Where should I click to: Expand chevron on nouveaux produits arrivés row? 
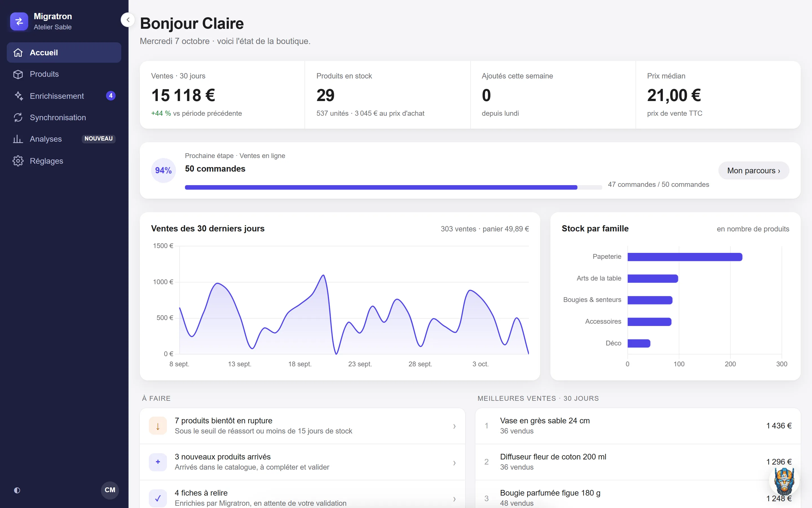(454, 463)
